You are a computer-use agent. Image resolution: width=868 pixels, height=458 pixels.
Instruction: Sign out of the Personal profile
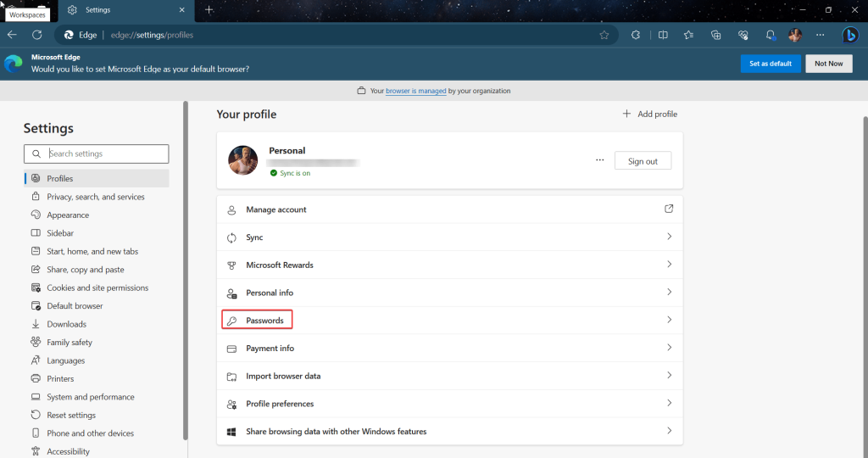pyautogui.click(x=643, y=161)
